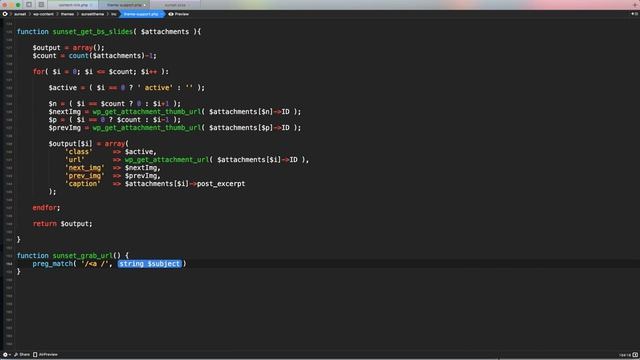
Task: Click the home icon in path bar
Action: click(x=5, y=14)
